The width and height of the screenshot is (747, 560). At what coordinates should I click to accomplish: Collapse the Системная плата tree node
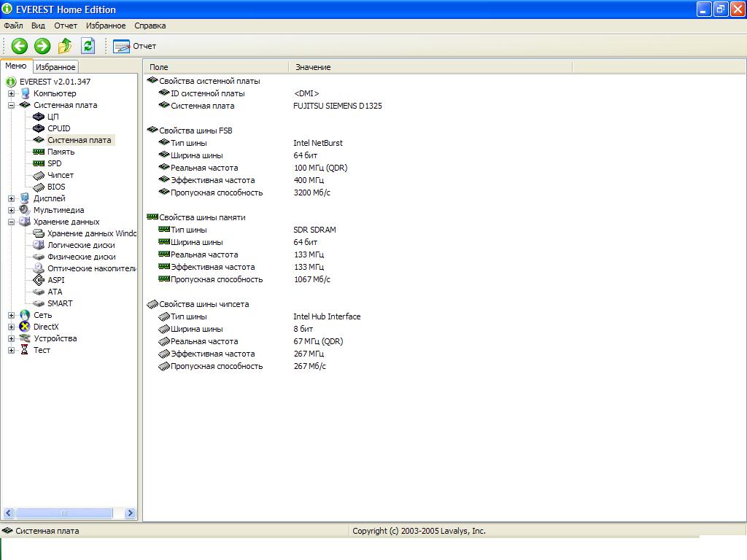click(x=12, y=105)
